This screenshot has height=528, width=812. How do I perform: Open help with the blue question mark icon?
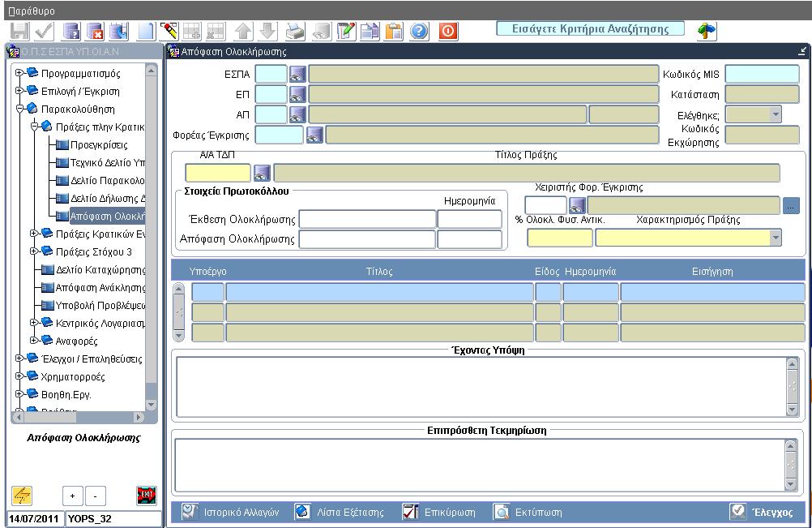coord(419,31)
